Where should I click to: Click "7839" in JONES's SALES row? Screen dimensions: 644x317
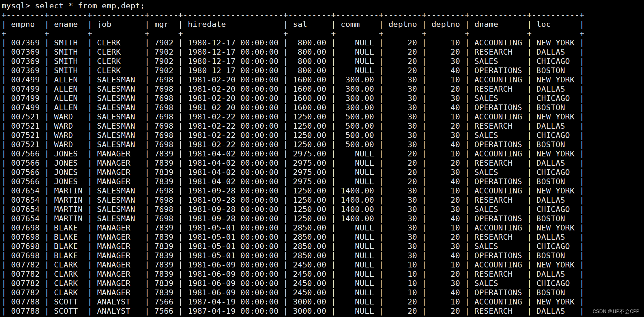(x=164, y=172)
